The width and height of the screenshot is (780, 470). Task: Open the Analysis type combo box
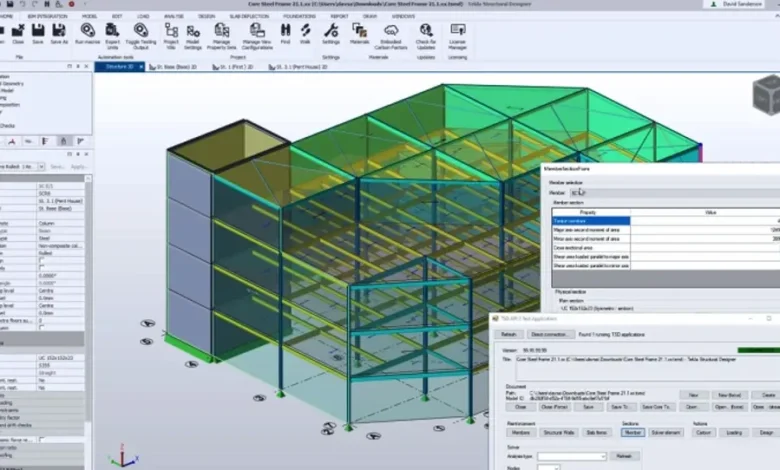pyautogui.click(x=572, y=456)
